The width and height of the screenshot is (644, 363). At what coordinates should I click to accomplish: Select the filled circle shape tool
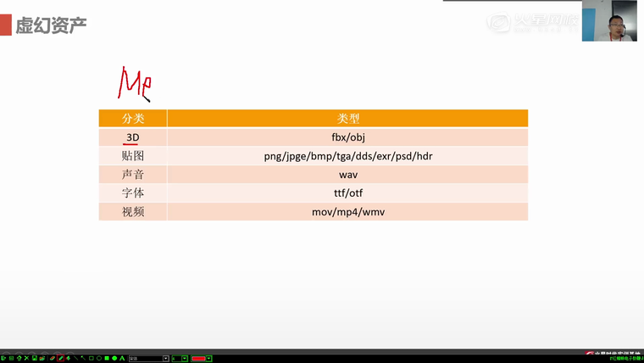(x=114, y=358)
